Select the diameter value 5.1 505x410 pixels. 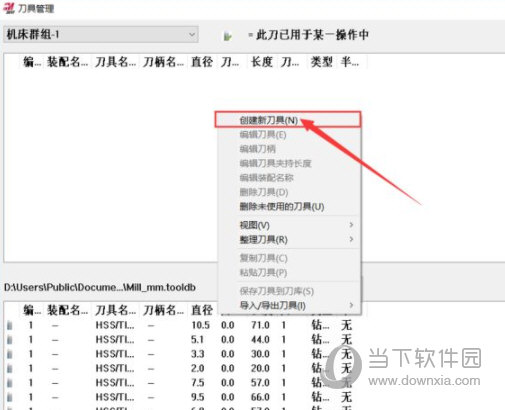[x=197, y=339]
